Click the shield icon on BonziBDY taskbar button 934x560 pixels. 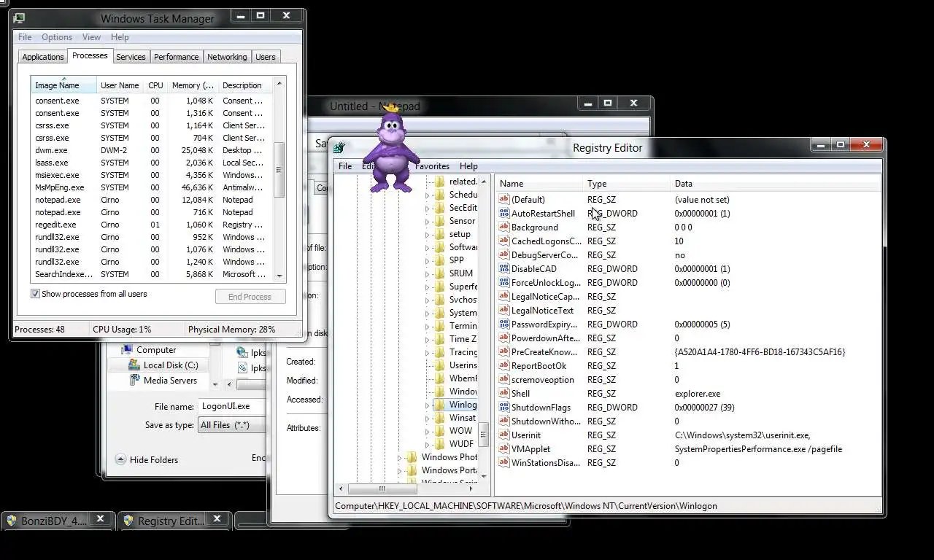pos(11,521)
